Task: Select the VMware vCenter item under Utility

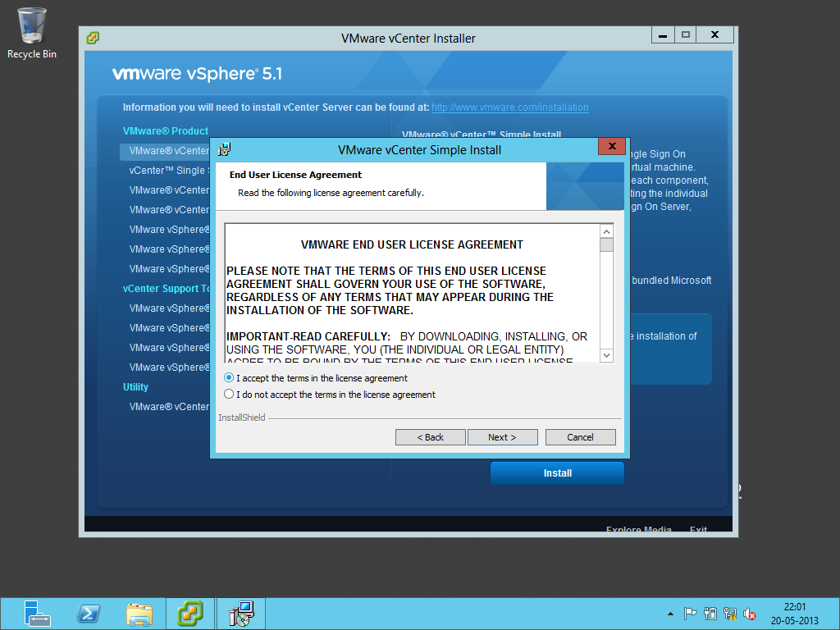Action: pos(169,407)
